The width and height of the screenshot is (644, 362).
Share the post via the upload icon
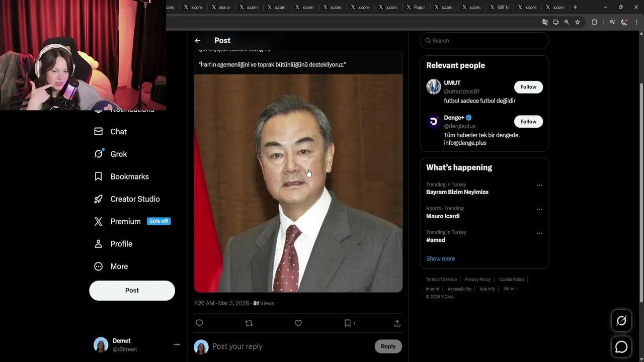397,323
